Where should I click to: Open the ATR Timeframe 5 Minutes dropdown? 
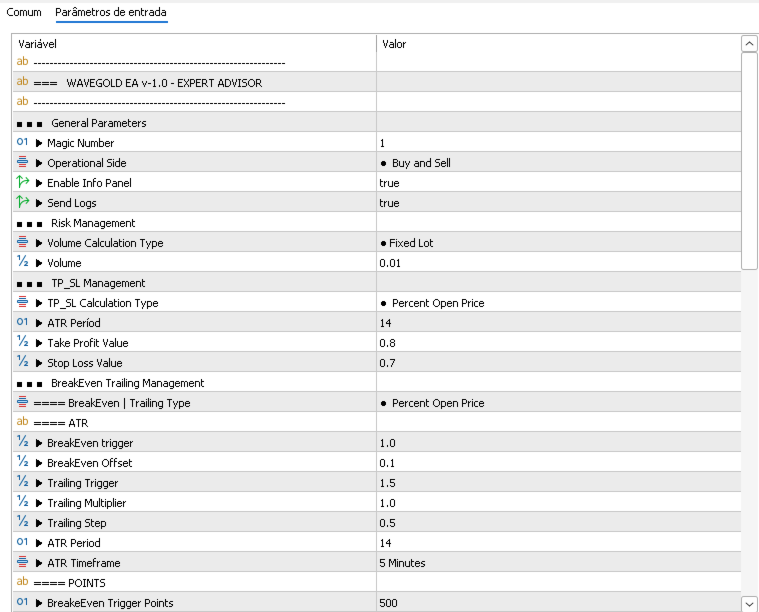pyautogui.click(x=402, y=563)
